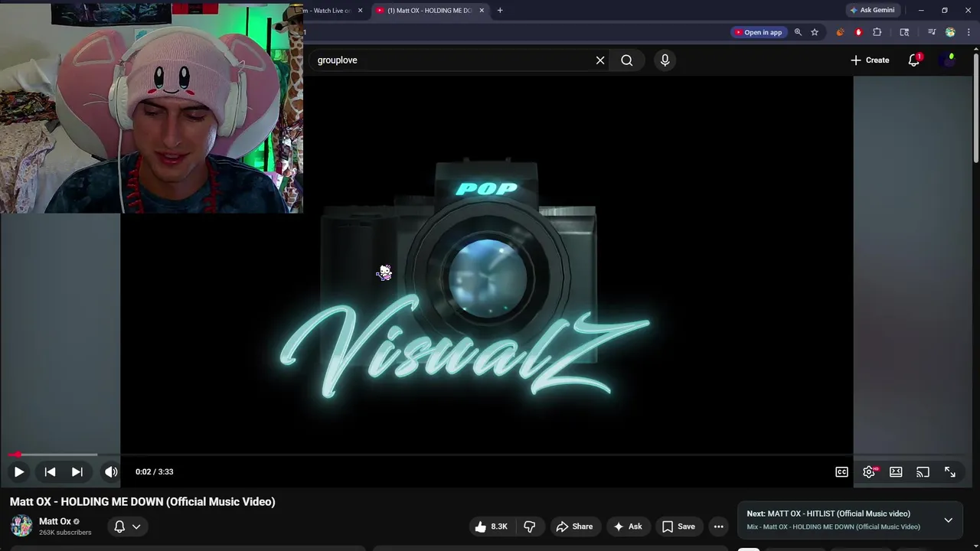This screenshot has height=551, width=980.
Task: Enter full screen mode
Action: pyautogui.click(x=950, y=472)
